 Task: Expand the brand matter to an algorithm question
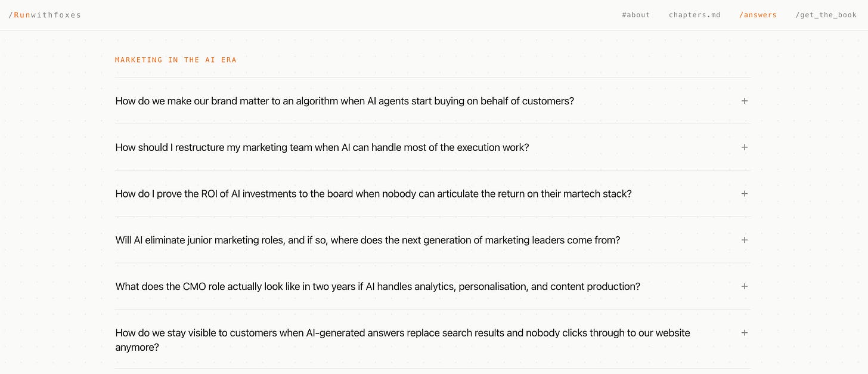433,101
